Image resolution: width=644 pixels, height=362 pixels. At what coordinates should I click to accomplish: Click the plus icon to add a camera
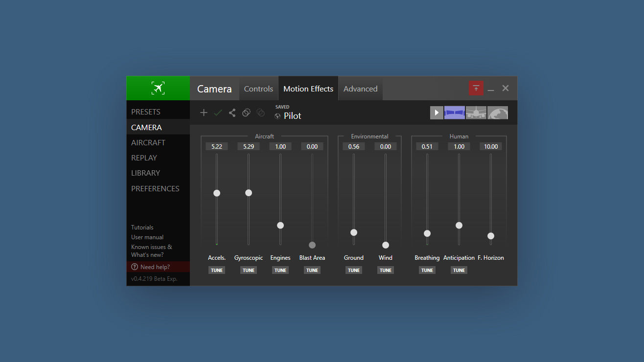[x=204, y=113]
